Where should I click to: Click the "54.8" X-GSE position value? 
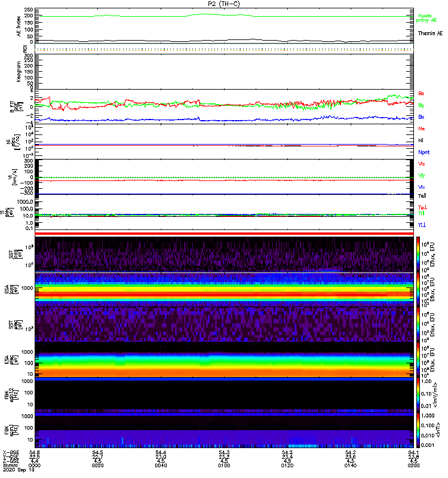pos(35,452)
